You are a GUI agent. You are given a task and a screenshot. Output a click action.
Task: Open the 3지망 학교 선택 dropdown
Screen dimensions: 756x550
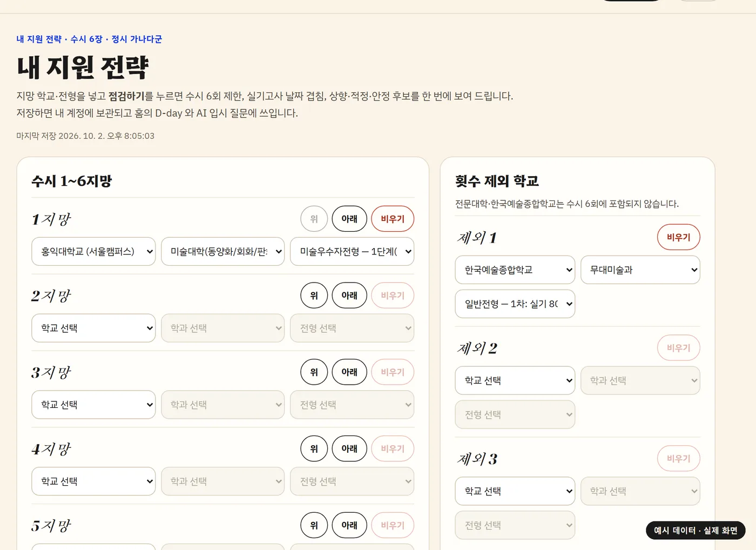click(93, 405)
